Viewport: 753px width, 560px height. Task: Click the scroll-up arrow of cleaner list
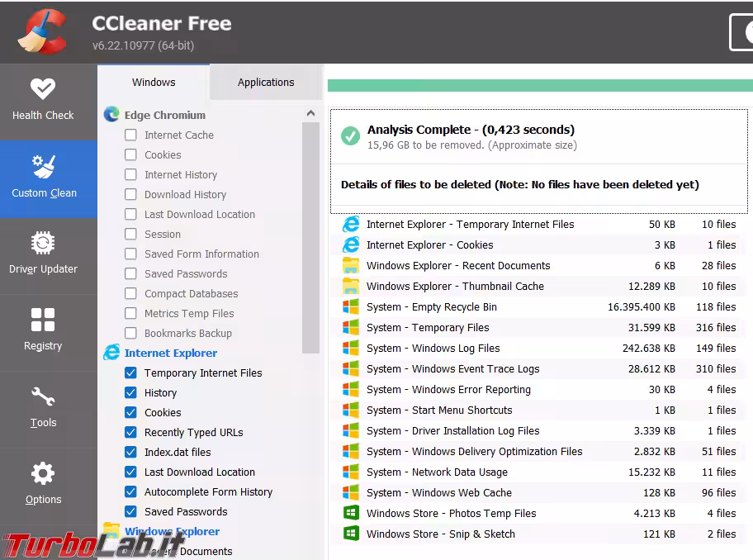[310, 113]
